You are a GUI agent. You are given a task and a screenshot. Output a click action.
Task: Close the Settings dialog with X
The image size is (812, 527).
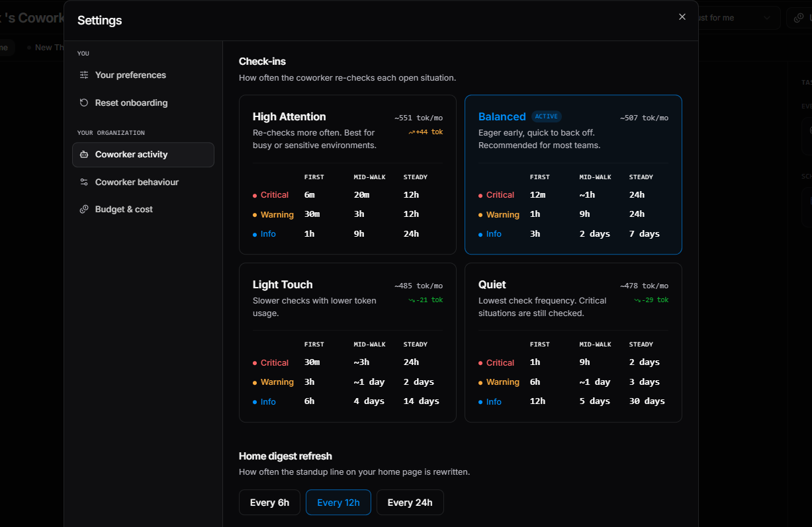click(682, 17)
